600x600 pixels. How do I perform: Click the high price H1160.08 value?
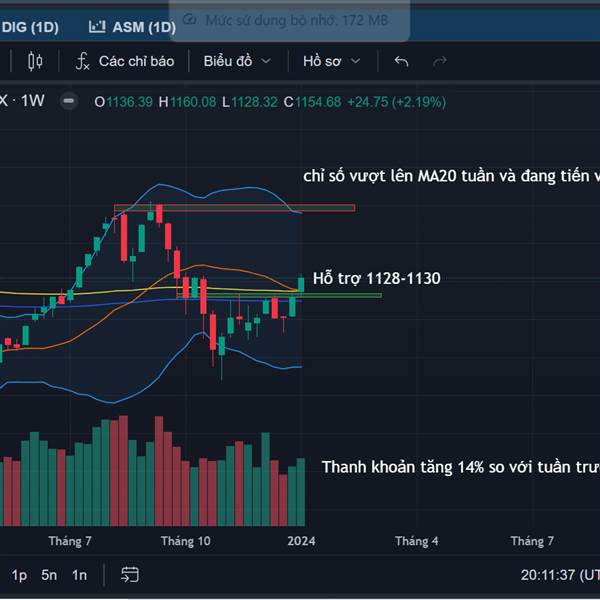coord(187,102)
